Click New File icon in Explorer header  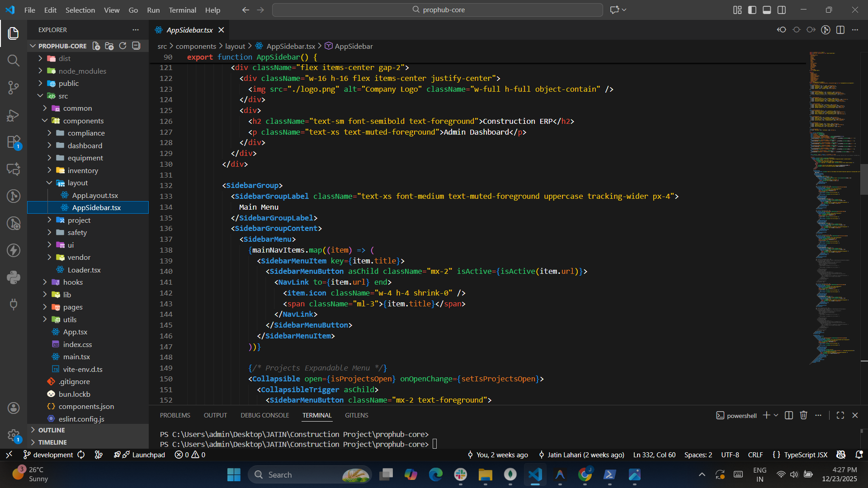coord(96,46)
